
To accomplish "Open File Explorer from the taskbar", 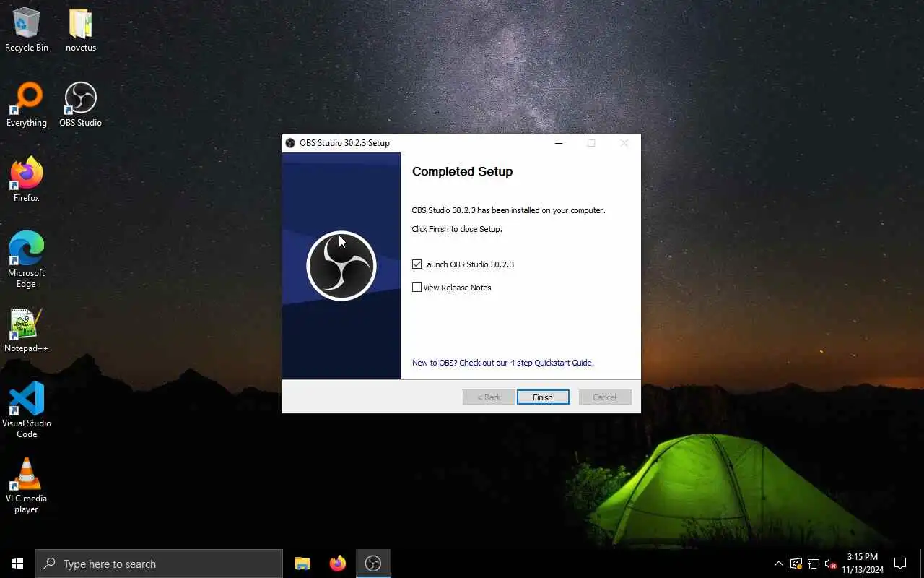I will tap(302, 564).
